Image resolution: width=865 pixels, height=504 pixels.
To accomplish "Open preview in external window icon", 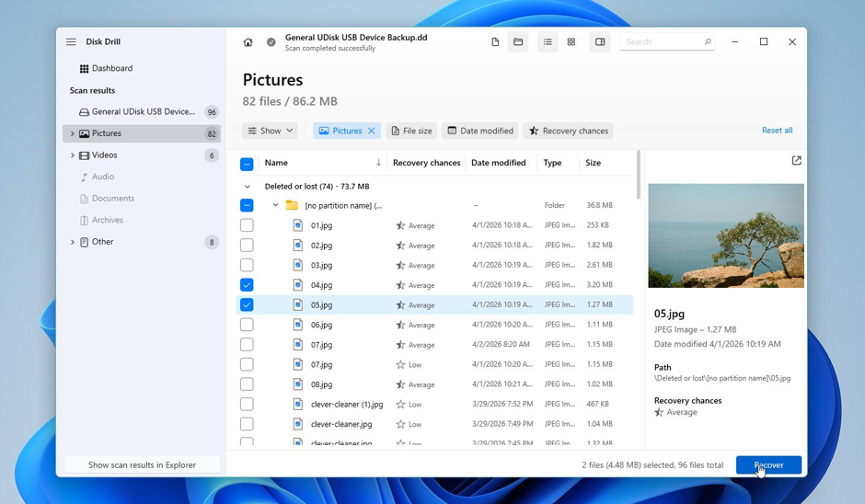I will pos(796,160).
